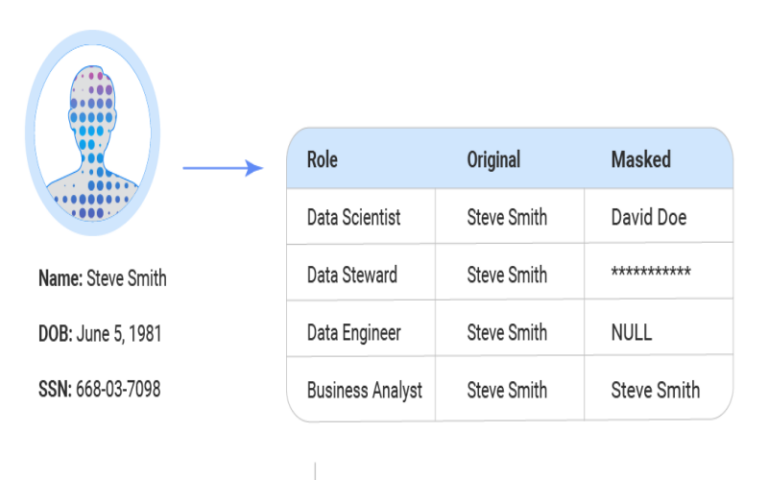Click the Name: Steve Smith text

[102, 278]
